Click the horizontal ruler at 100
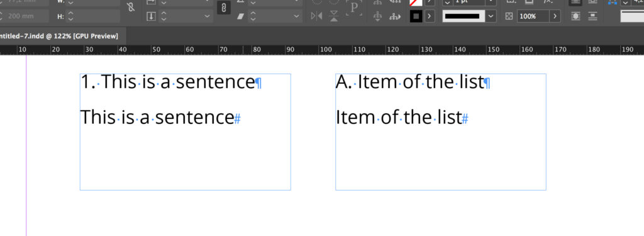644x236 pixels. coord(326,50)
